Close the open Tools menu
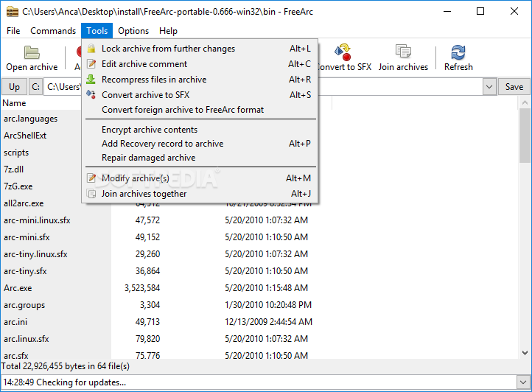 [97, 31]
